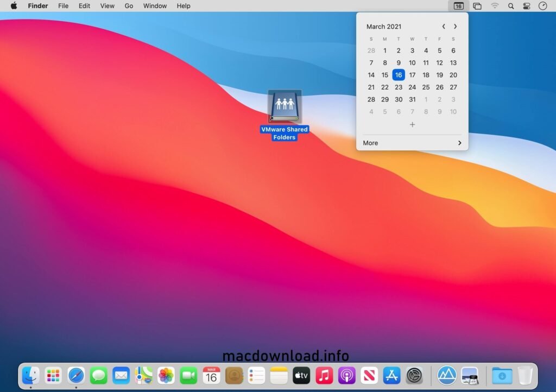
Task: Open the Go menu
Action: pyautogui.click(x=128, y=6)
